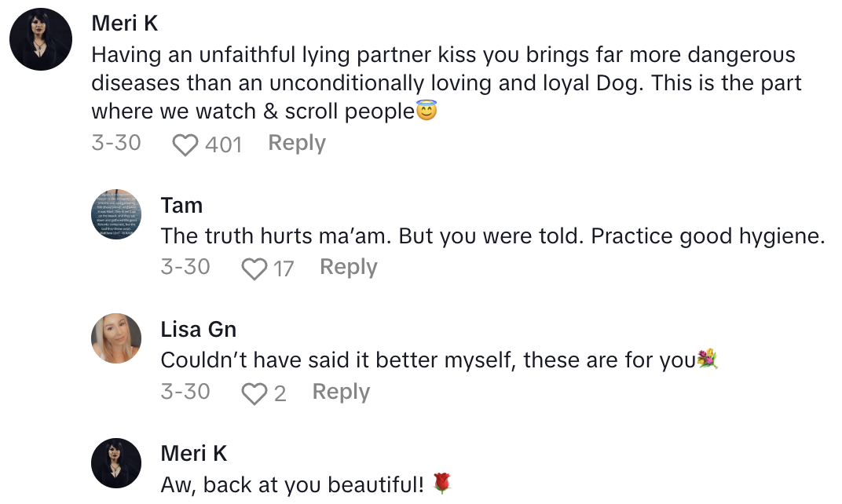Click Lisa Gn's avatar image
This screenshot has height=504, width=842.
coord(116,339)
